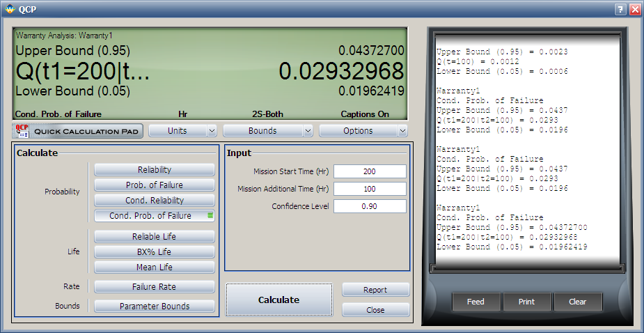Select Mean Life calculation
The image size is (644, 333).
(155, 268)
